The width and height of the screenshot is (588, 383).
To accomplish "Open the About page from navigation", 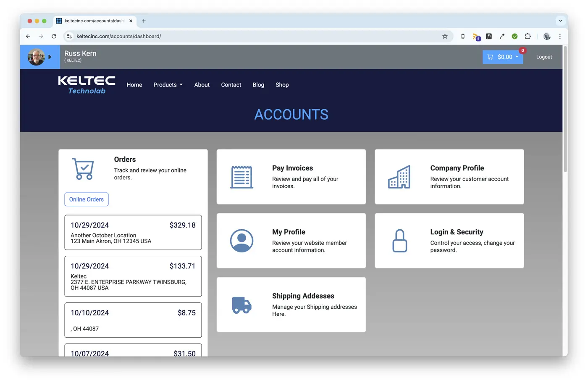I will point(202,85).
